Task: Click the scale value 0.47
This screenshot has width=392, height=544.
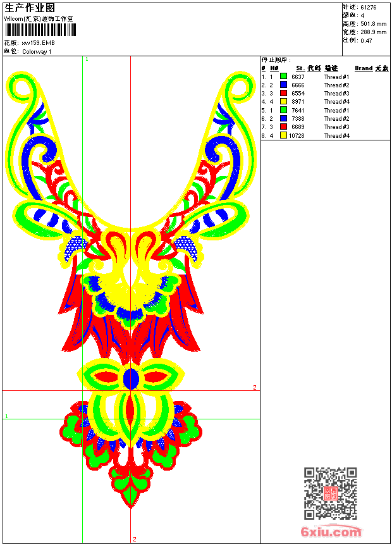Action: [x=366, y=40]
